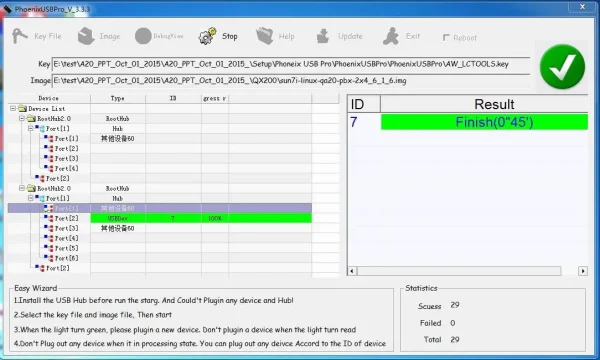Click the Finish(0"45') green result cell
This screenshot has width=600, height=360.
tap(484, 122)
